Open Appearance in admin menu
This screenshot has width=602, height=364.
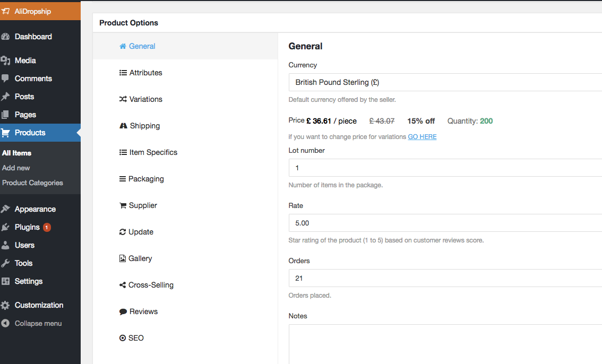40,209
